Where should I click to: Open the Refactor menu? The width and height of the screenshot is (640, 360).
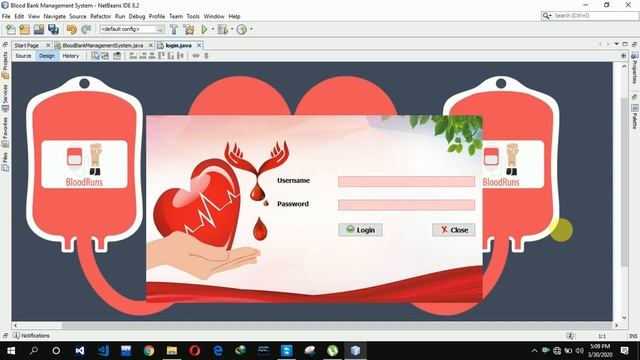point(100,16)
